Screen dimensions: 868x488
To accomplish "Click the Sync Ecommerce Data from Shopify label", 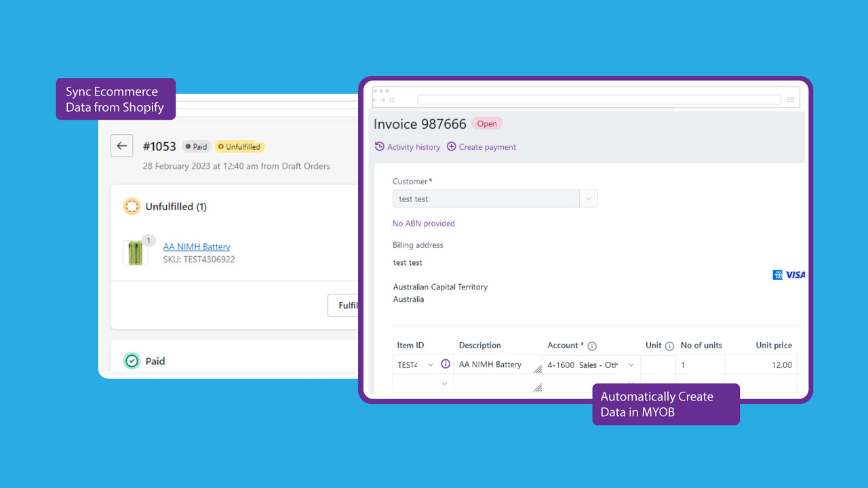I will 115,99.
